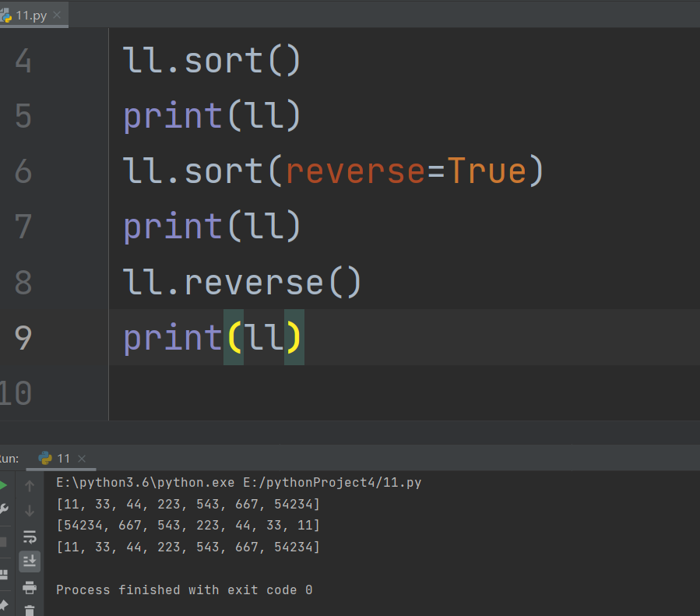Click the print console output icon
700x616 pixels.
pos(30,587)
